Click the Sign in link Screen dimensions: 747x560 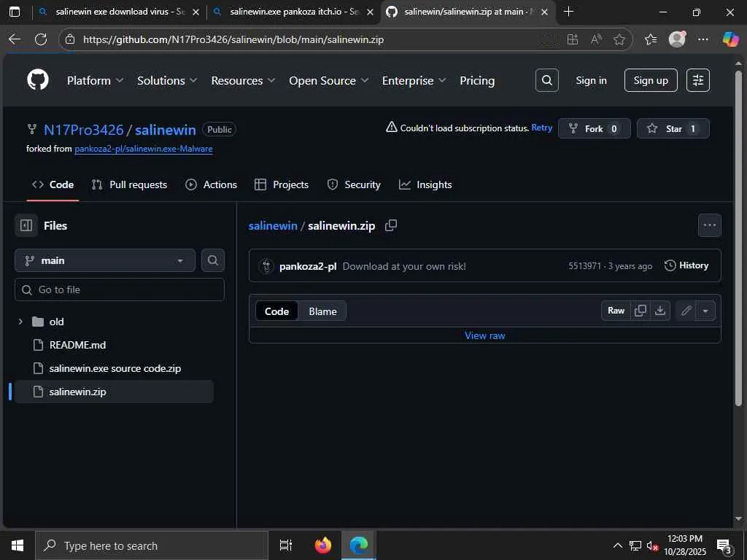point(591,80)
